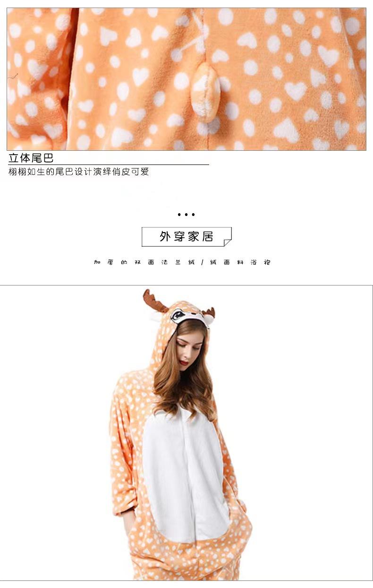Image resolution: width=373 pixels, height=588 pixels.
Task: Click the underline beneath the 立体尾巴 heading
Action: pyautogui.click(x=109, y=164)
